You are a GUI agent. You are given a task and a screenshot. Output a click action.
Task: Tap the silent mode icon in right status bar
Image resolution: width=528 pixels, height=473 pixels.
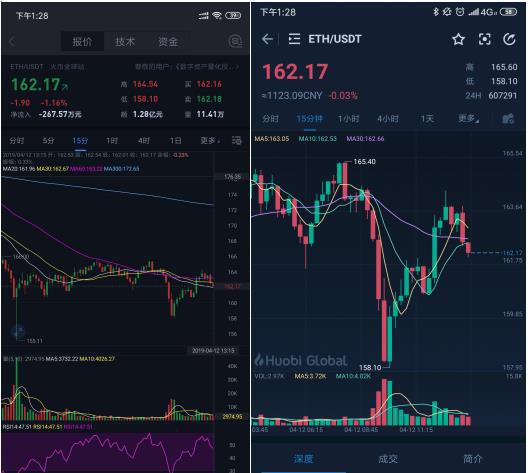point(447,12)
